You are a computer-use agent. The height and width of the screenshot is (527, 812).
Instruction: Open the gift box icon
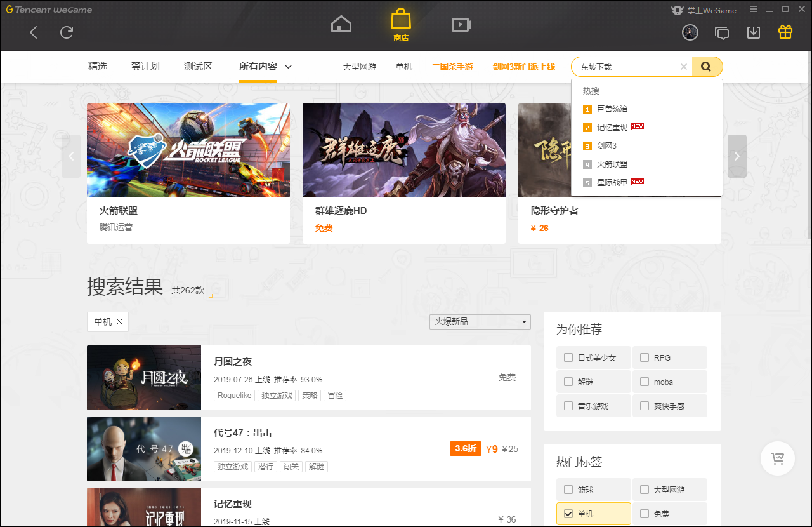(785, 32)
